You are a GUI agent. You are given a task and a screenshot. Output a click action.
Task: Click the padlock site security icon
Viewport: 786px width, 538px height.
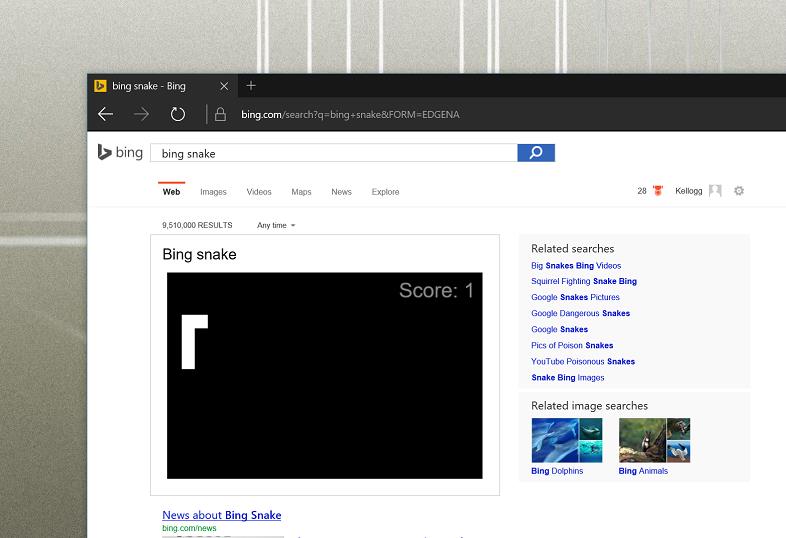(220, 114)
